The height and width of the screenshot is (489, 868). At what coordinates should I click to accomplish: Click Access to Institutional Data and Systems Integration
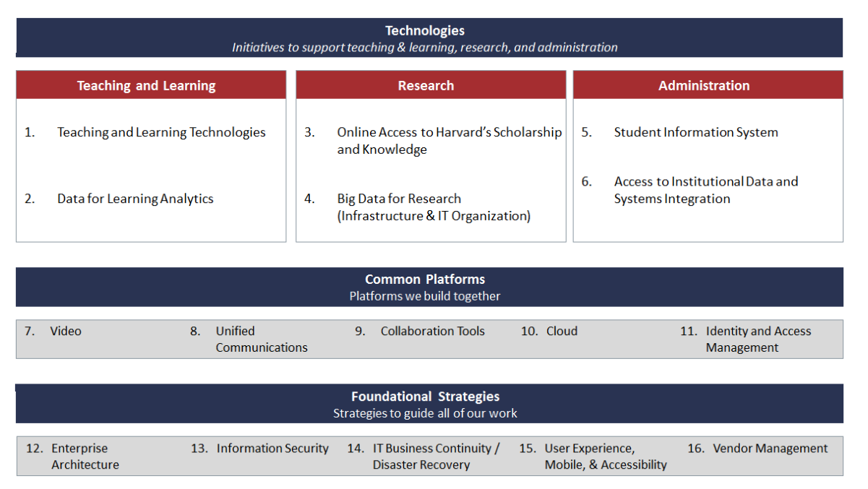pyautogui.click(x=706, y=190)
